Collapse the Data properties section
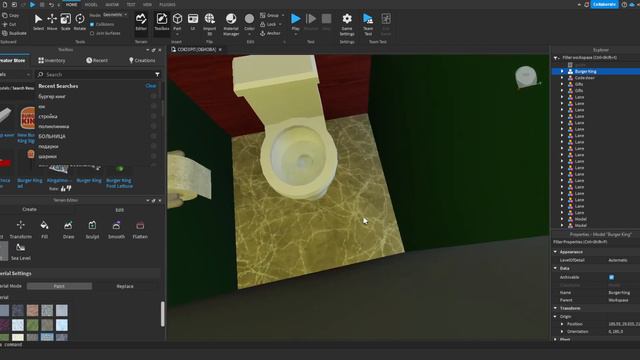 click(555, 268)
